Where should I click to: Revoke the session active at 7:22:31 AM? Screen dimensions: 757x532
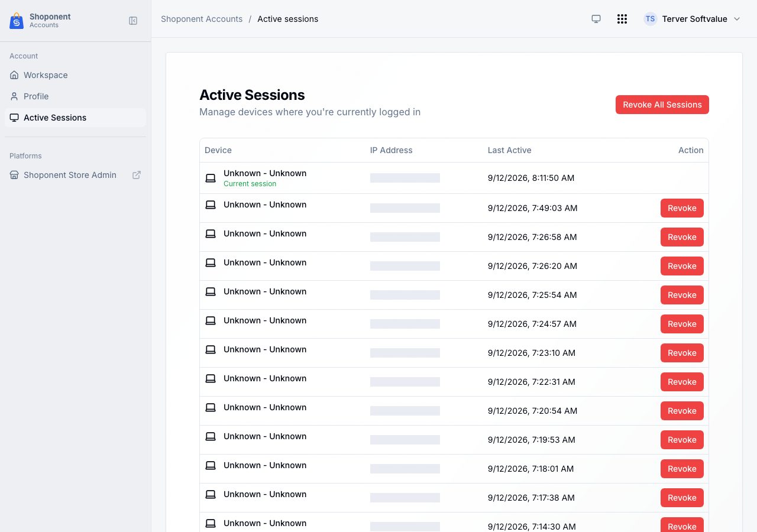click(682, 382)
